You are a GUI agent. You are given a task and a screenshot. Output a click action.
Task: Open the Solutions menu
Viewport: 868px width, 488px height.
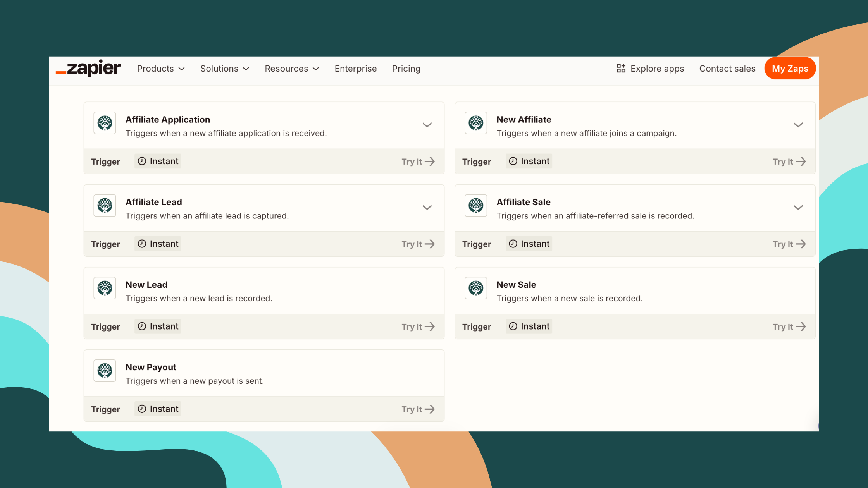click(224, 69)
